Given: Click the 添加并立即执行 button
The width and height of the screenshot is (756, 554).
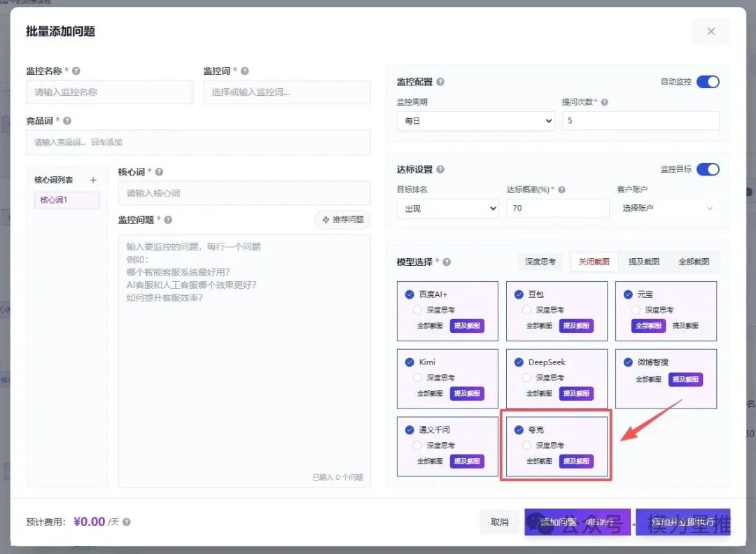Looking at the screenshot, I should coord(682,522).
